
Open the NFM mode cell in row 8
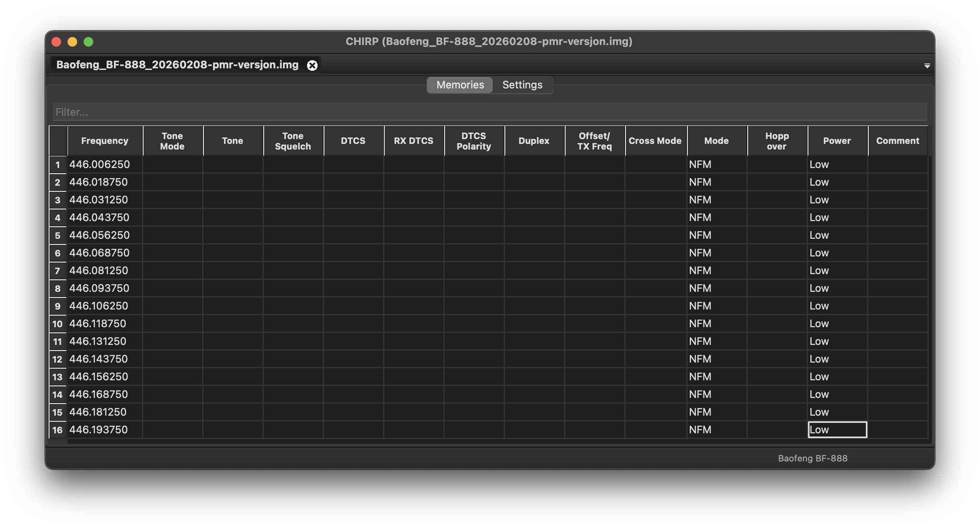pyautogui.click(x=716, y=288)
